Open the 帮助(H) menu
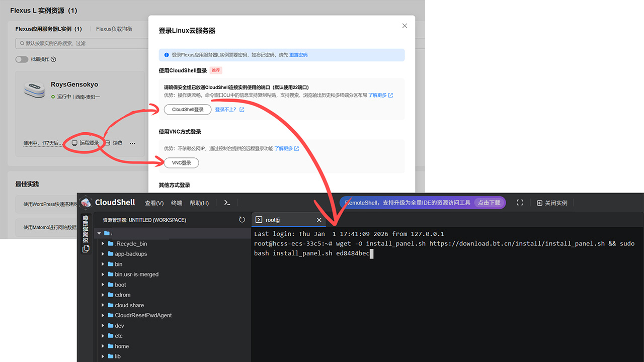The width and height of the screenshot is (644, 362). tap(199, 203)
